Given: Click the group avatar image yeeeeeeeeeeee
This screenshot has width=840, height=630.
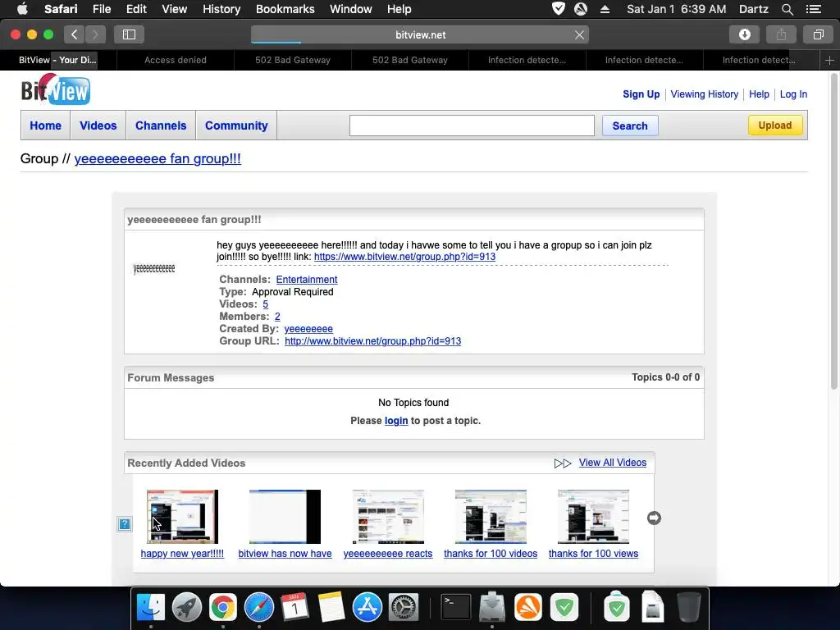Looking at the screenshot, I should click(x=154, y=268).
